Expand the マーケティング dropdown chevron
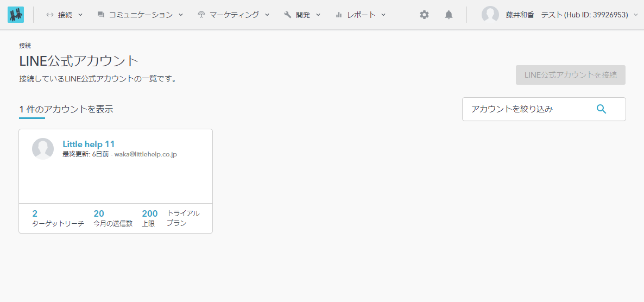Image resolution: width=644 pixels, height=302 pixels. (267, 15)
